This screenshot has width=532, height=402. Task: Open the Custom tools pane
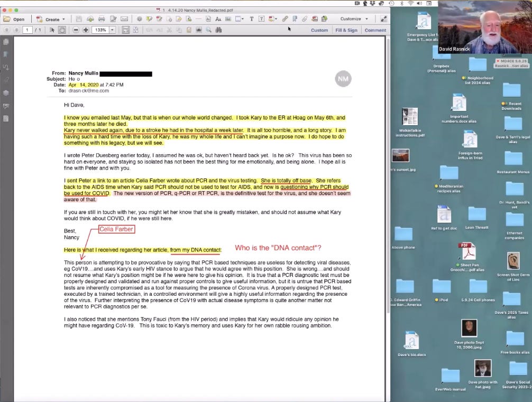319,30
